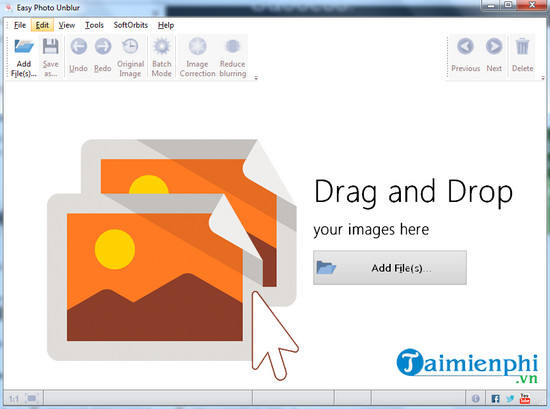
Task: Delete the current image
Action: click(522, 55)
